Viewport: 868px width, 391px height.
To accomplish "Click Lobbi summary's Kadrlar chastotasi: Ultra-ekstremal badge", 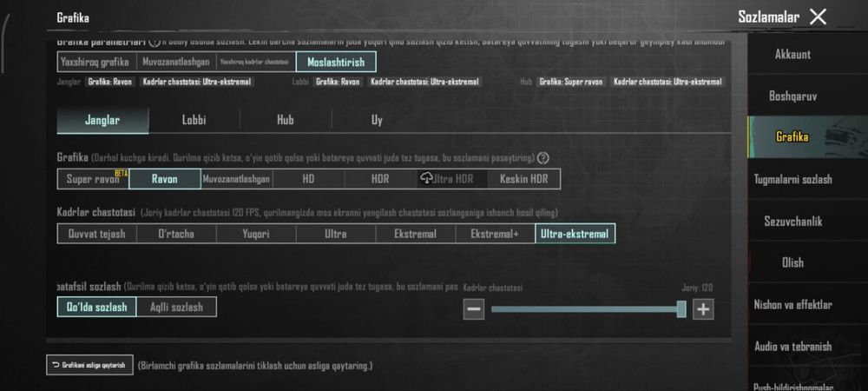I will pyautogui.click(x=424, y=82).
